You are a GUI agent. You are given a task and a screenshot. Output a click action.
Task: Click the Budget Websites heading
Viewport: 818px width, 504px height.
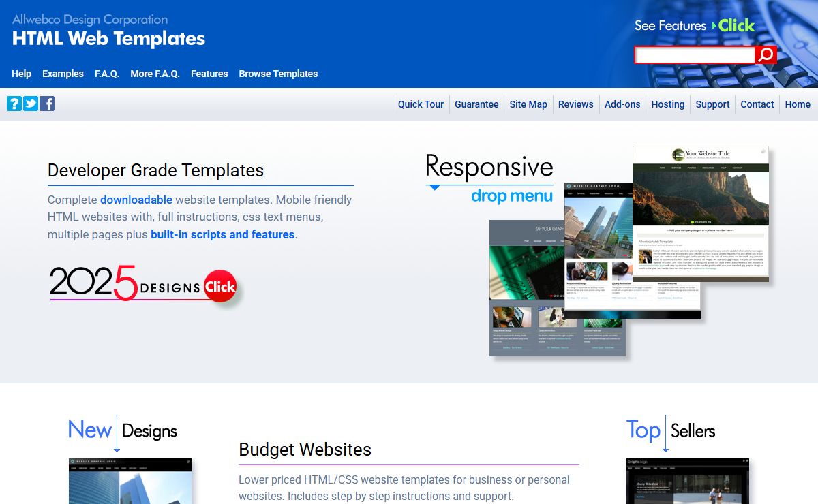point(305,450)
